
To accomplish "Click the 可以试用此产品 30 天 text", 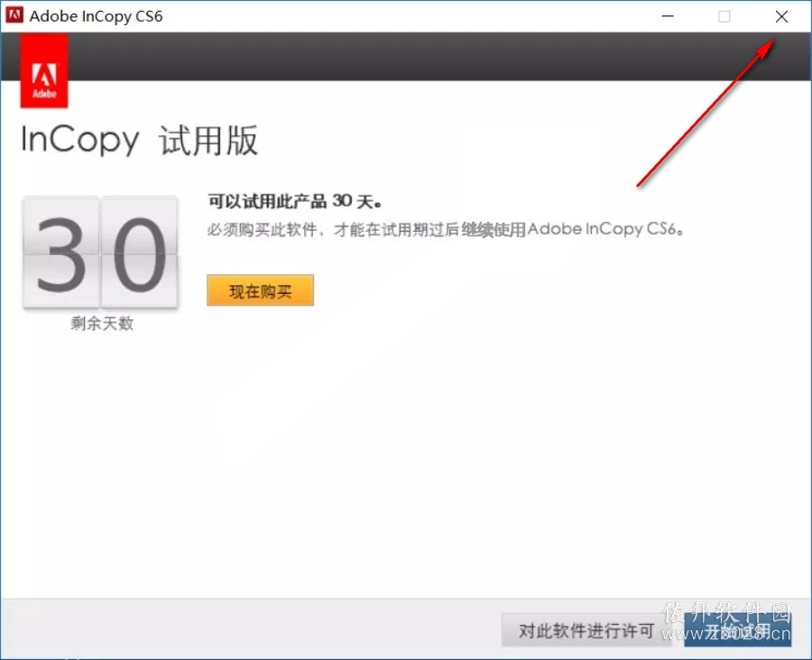I will 295,201.
